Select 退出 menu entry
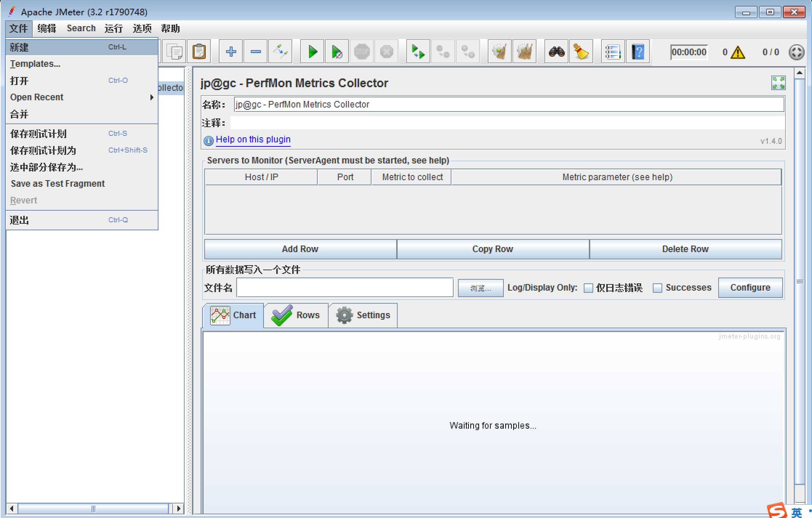 pos(82,220)
